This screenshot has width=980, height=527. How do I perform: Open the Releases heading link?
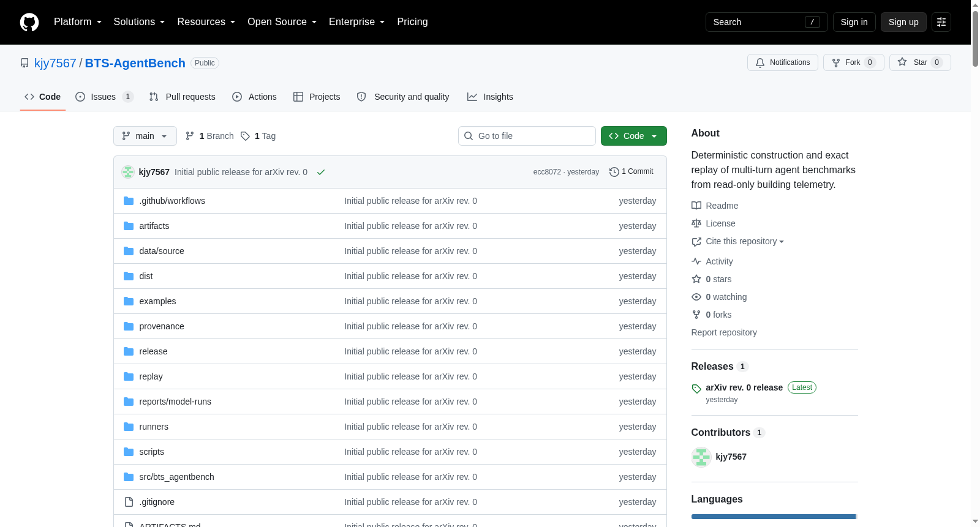click(720, 366)
